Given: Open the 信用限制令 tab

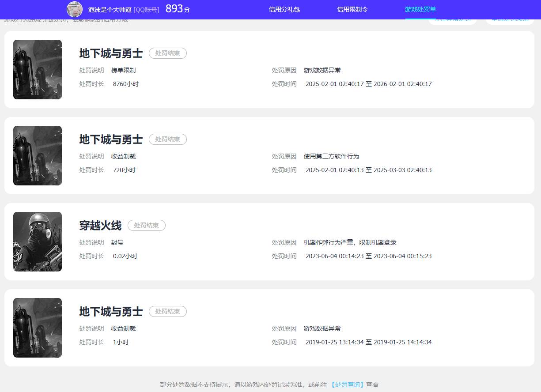Looking at the screenshot, I should pyautogui.click(x=352, y=9).
